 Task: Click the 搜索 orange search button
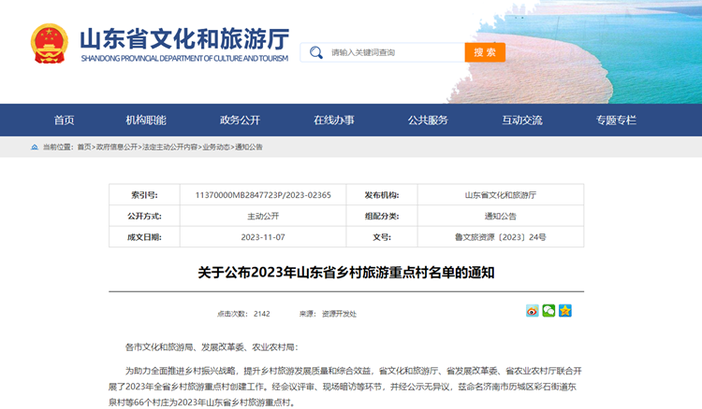click(483, 52)
